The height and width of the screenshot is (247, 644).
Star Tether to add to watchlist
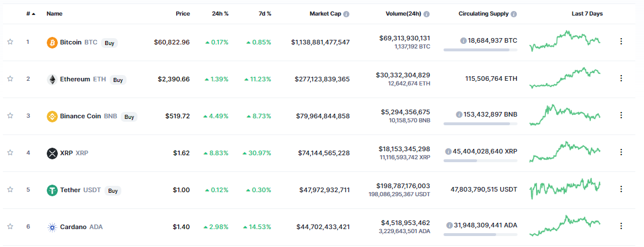[10, 189]
